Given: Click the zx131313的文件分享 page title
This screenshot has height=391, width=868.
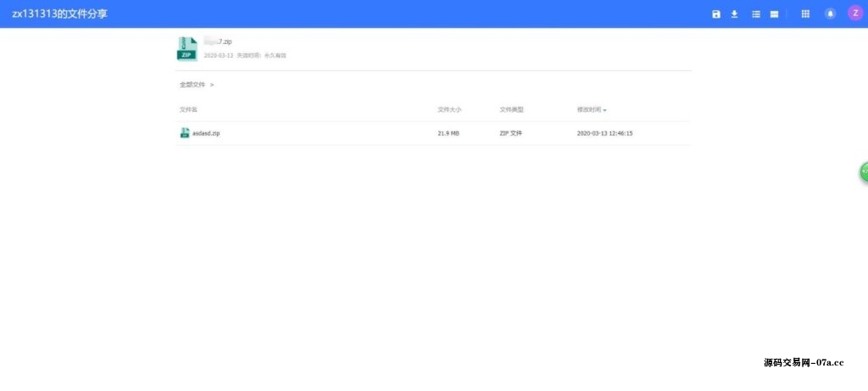Looking at the screenshot, I should [x=59, y=14].
